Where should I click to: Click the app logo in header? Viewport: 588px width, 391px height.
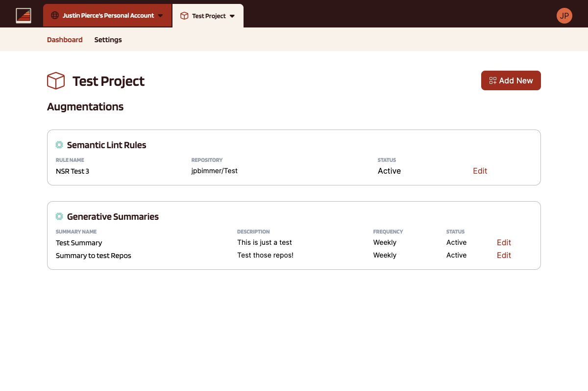click(x=24, y=16)
